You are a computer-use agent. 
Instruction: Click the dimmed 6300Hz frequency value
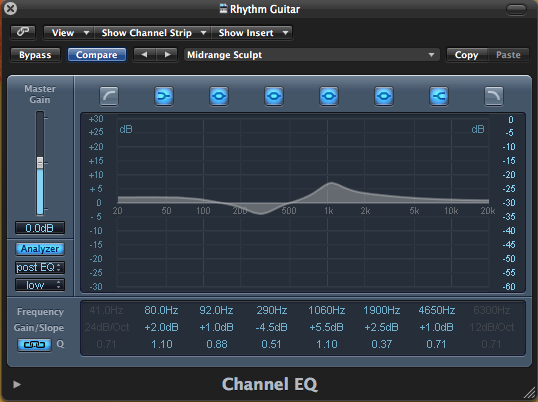(x=492, y=310)
